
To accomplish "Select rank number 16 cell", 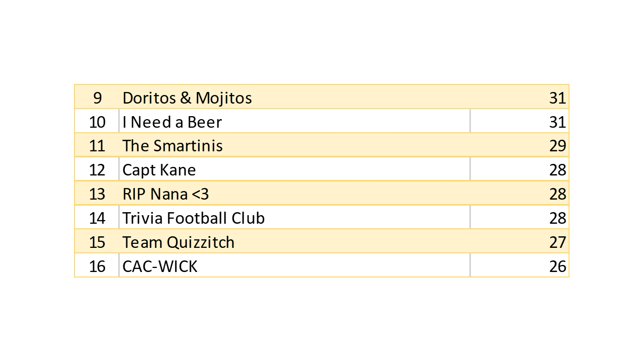I will 97,266.
